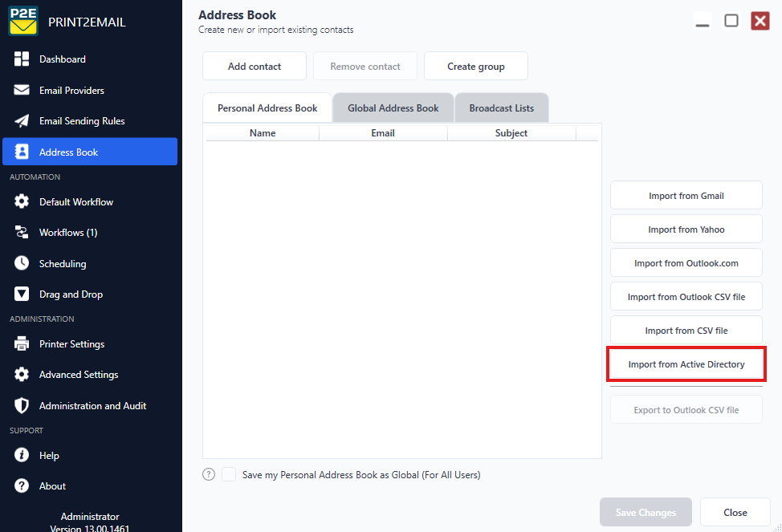Click the Close button at bottom

click(735, 512)
